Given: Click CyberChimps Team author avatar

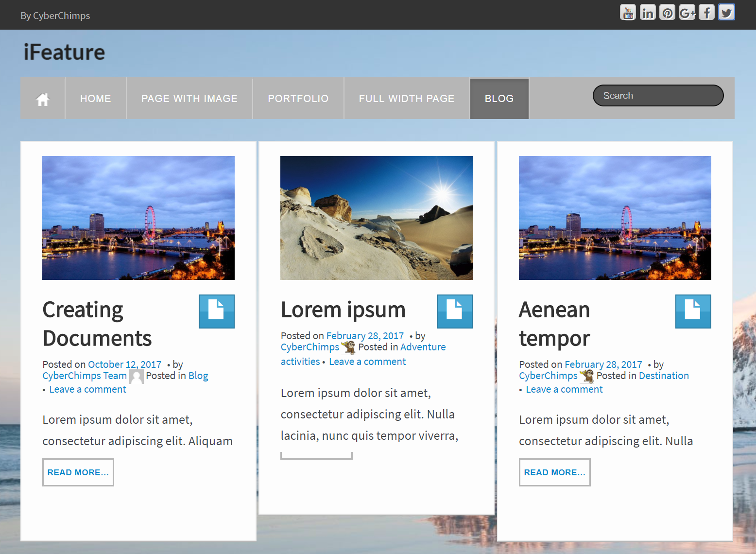Looking at the screenshot, I should [137, 376].
